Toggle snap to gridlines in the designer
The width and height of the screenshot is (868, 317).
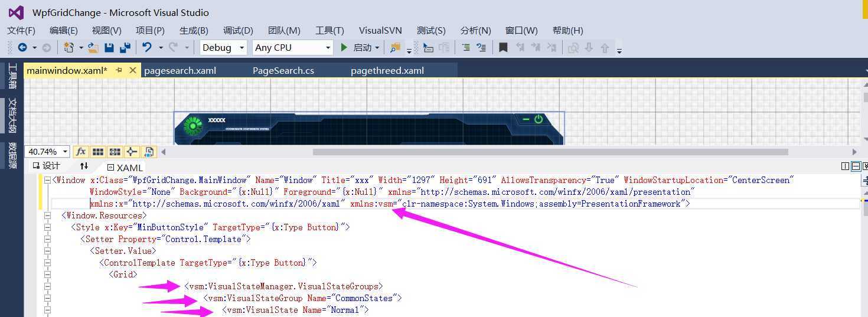[115, 152]
